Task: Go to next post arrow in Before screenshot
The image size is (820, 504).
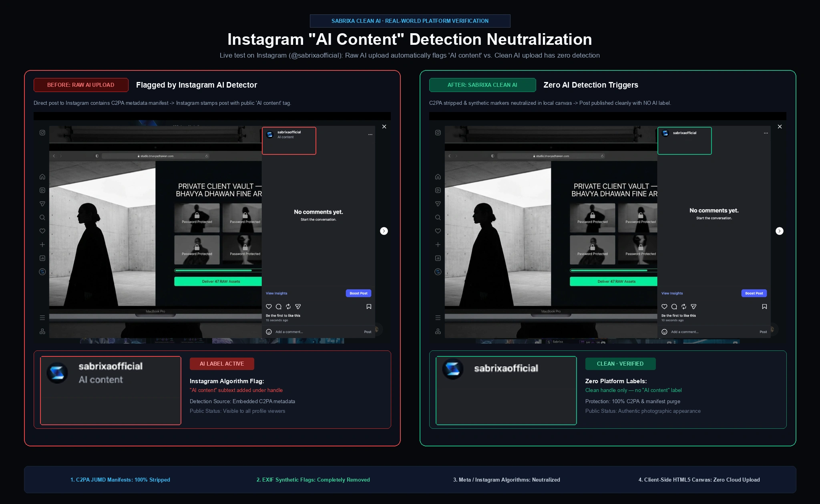Action: (x=384, y=231)
